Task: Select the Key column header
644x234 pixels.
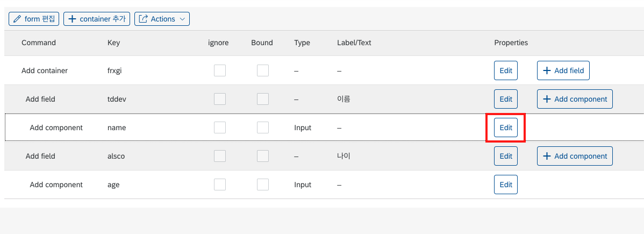Action: pos(114,43)
